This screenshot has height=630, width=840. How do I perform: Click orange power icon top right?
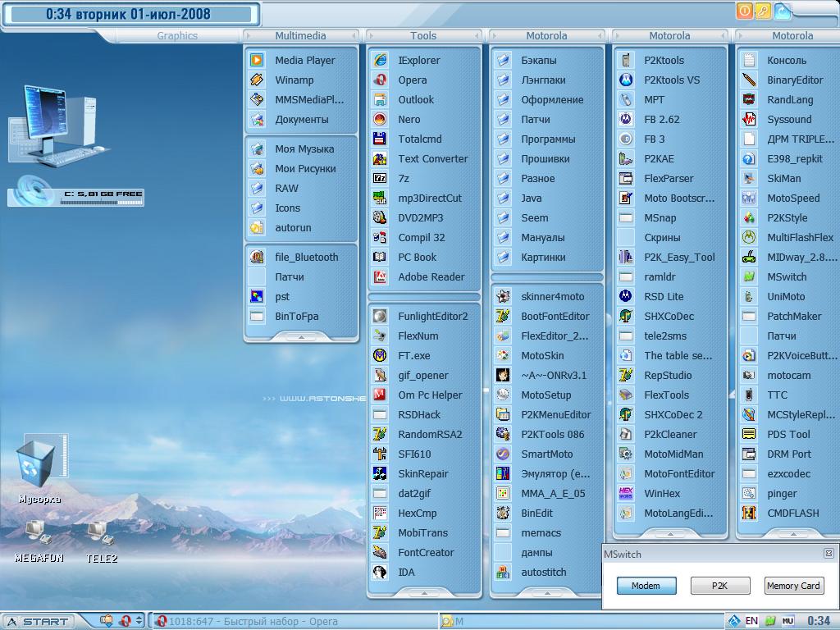click(x=745, y=11)
